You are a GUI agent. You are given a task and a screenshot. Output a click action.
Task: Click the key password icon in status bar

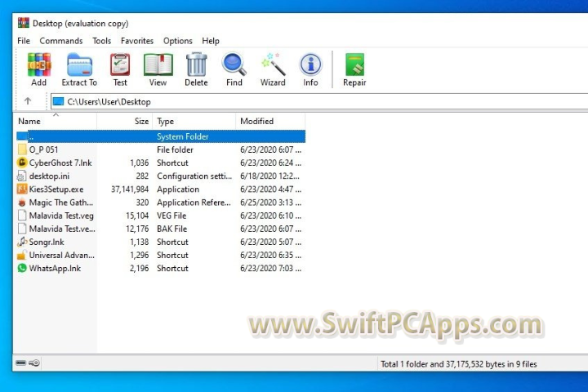(34, 363)
